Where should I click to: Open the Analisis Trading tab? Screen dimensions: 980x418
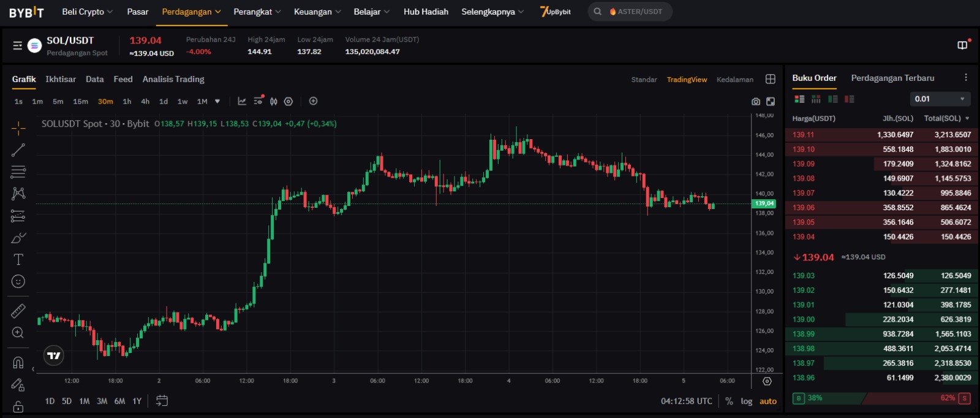tap(173, 79)
